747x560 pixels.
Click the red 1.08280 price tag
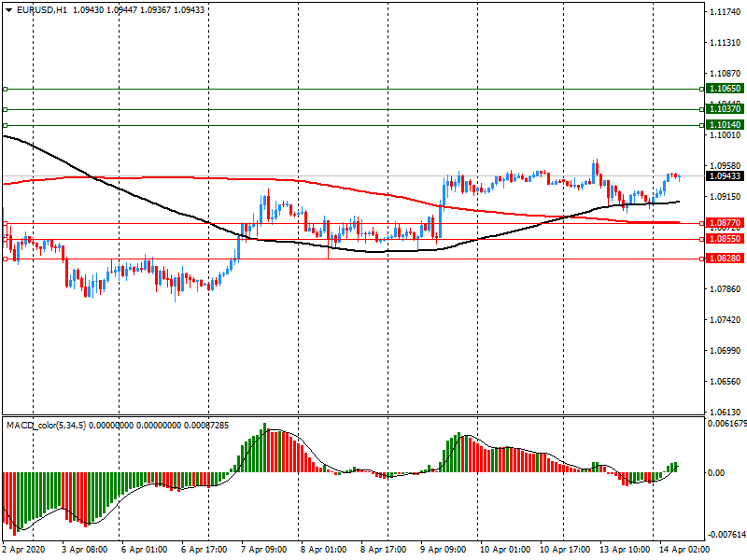point(725,259)
